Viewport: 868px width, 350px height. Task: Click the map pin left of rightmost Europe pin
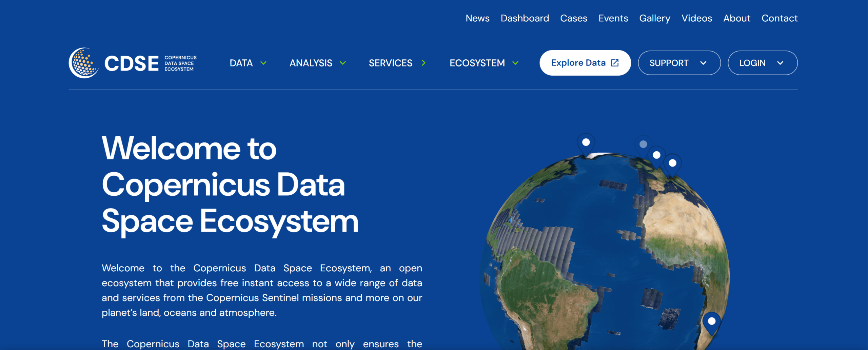click(656, 156)
